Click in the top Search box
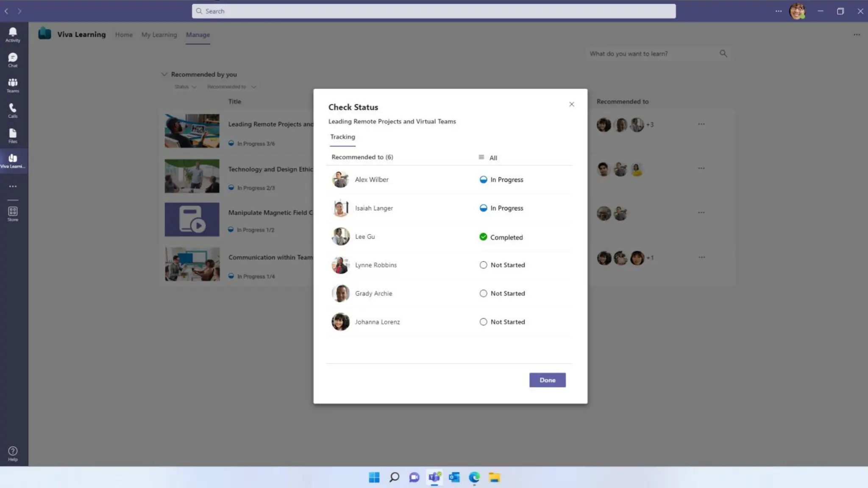This screenshot has width=868, height=488. 433,11
